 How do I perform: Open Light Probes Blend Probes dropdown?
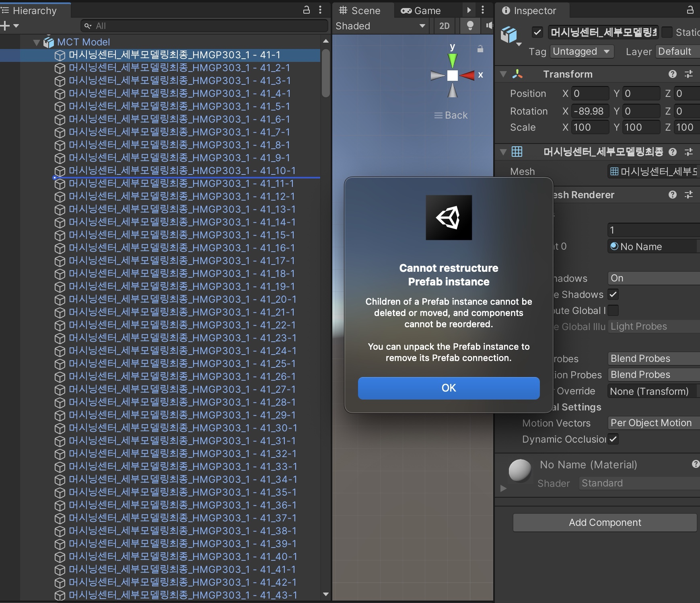coord(654,359)
